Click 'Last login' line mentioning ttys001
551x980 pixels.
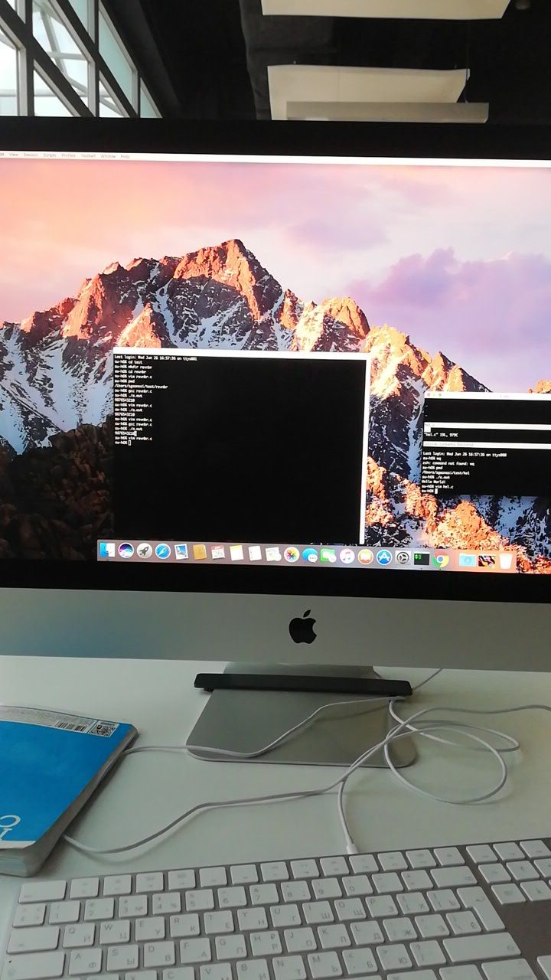click(x=155, y=358)
